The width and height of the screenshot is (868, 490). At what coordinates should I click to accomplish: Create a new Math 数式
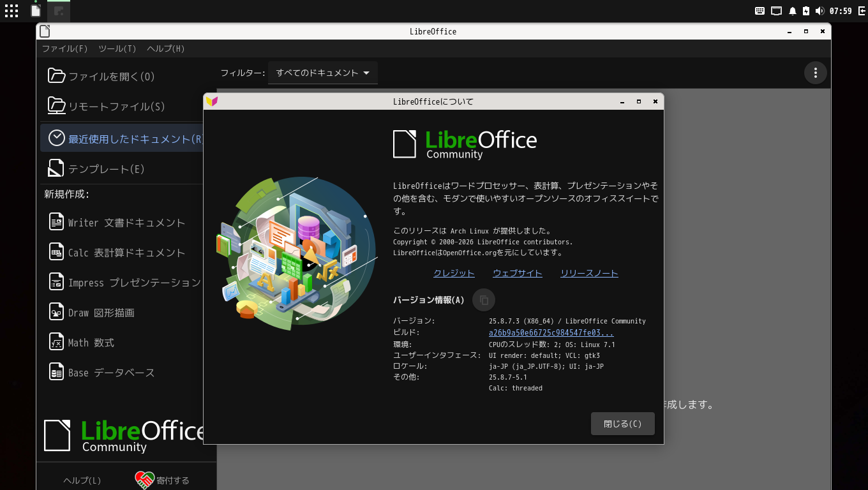tap(91, 343)
